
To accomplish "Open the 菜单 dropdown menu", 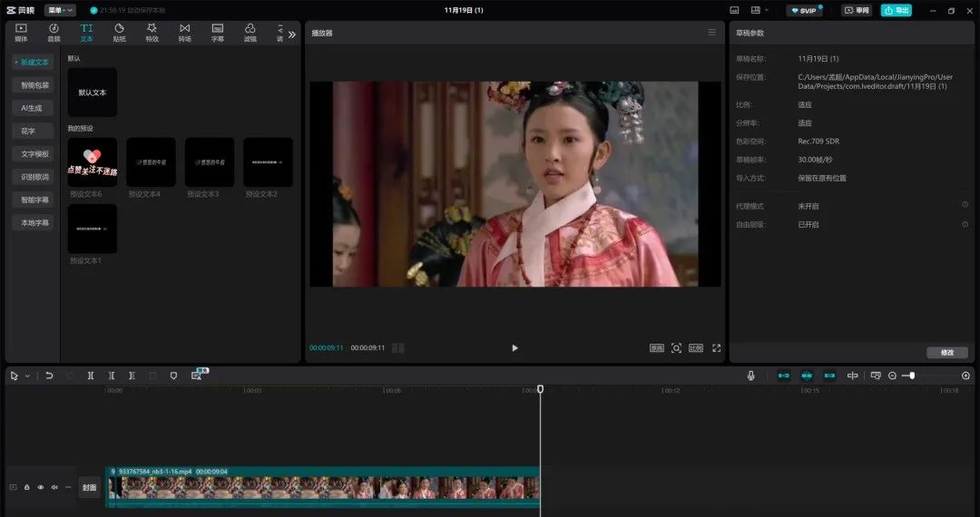I will click(61, 11).
